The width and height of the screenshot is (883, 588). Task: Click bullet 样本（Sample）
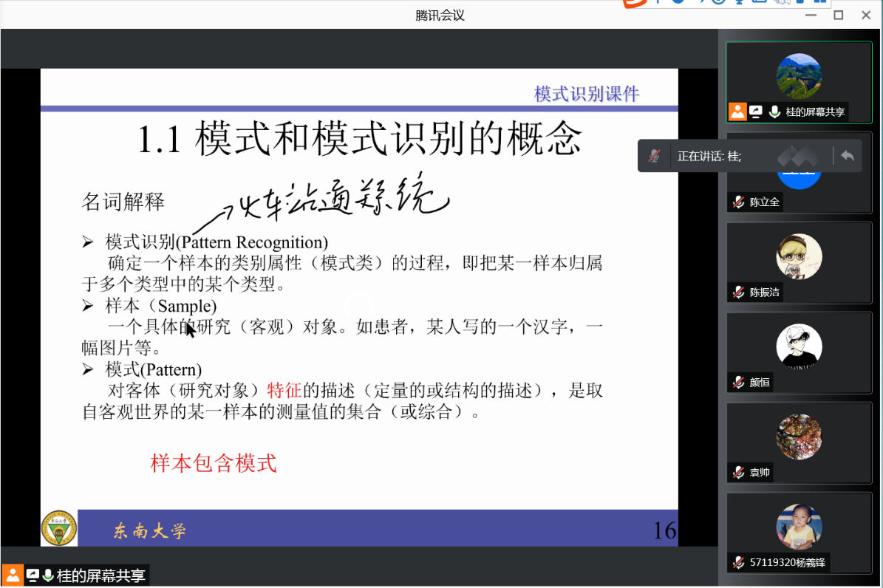click(160, 306)
